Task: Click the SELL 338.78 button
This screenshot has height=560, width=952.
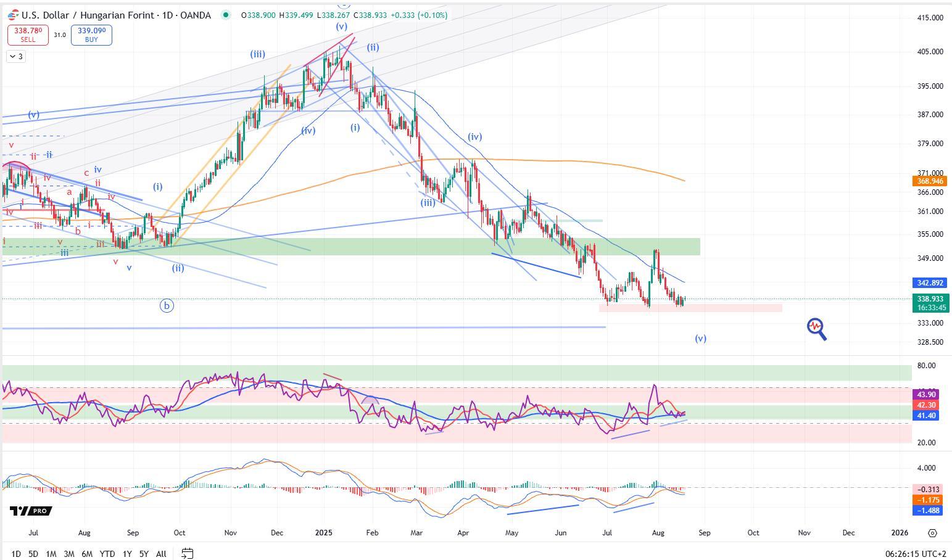Action: pyautogui.click(x=28, y=35)
